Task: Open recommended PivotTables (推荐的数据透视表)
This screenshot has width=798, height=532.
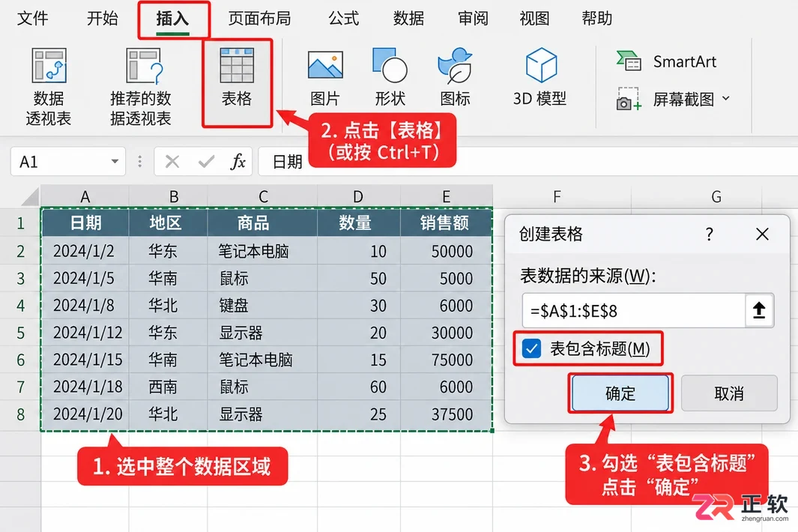Action: (x=140, y=87)
